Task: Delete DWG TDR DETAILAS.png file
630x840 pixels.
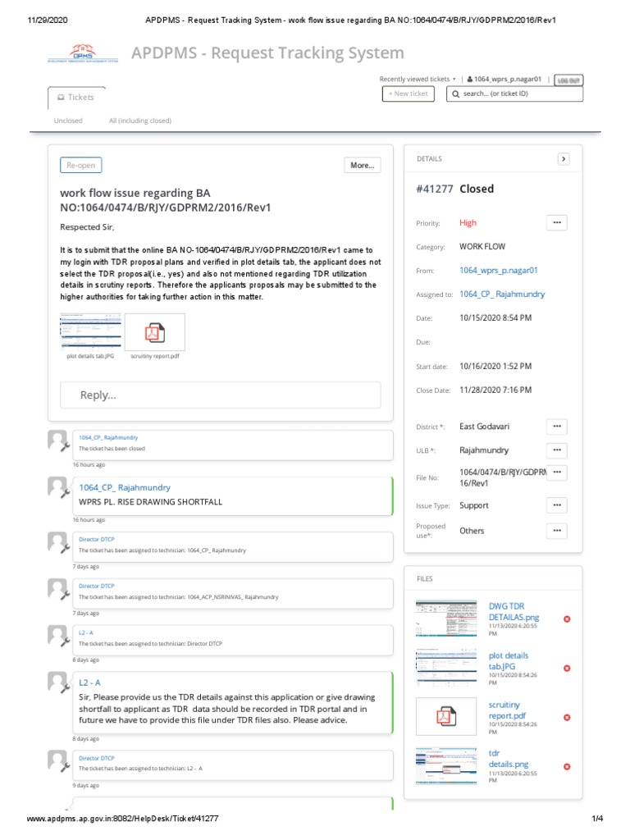Action: click(567, 619)
